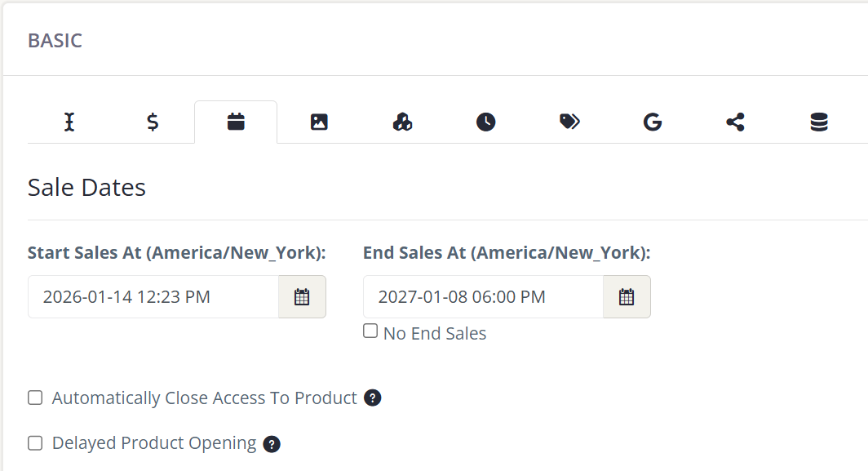868x471 pixels.
Task: Open the start date calendar picker
Action: click(x=301, y=296)
